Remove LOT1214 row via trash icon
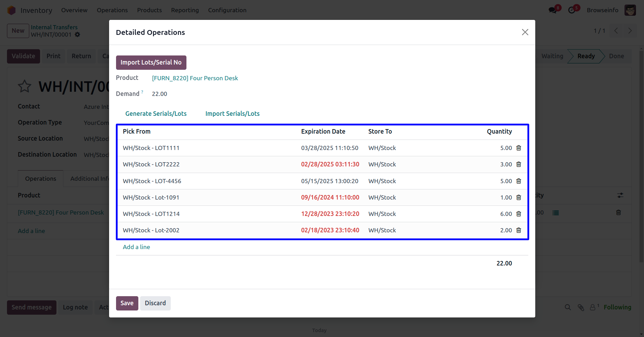644x337 pixels. pos(519,214)
